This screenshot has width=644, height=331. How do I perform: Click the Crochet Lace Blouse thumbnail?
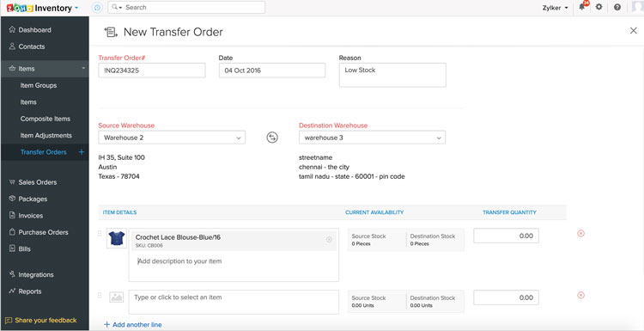(x=117, y=238)
